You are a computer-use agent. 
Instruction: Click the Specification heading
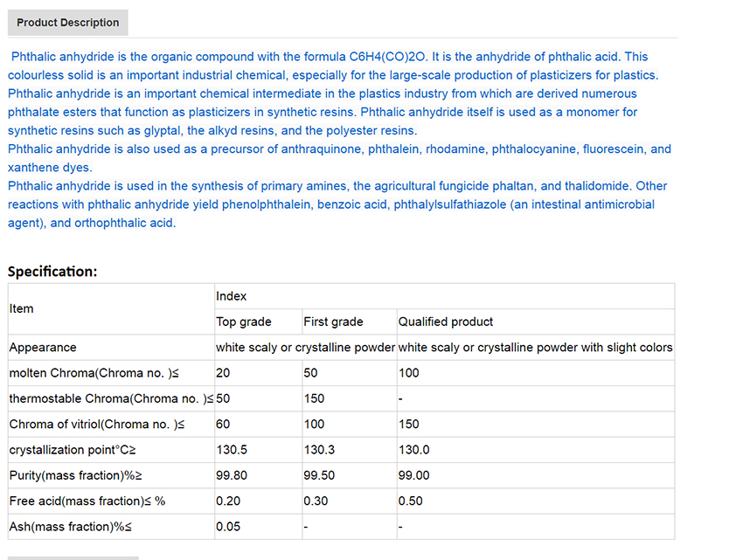click(52, 271)
